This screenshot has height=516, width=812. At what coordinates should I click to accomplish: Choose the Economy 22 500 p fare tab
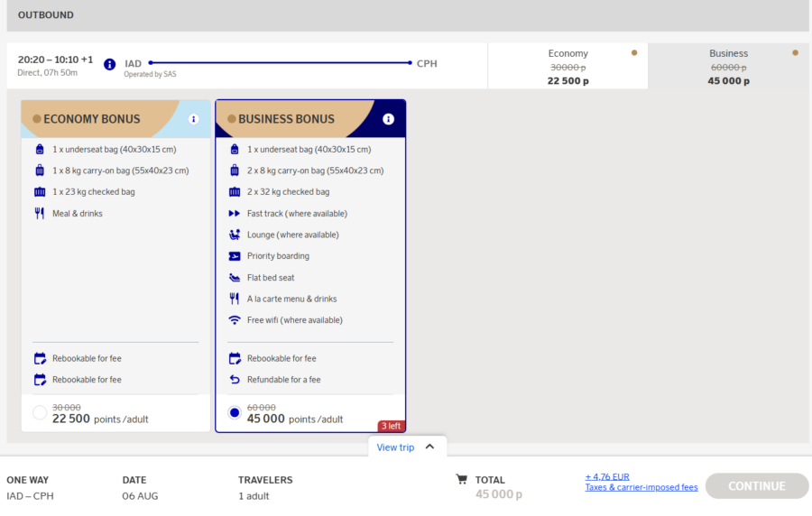pyautogui.click(x=567, y=66)
